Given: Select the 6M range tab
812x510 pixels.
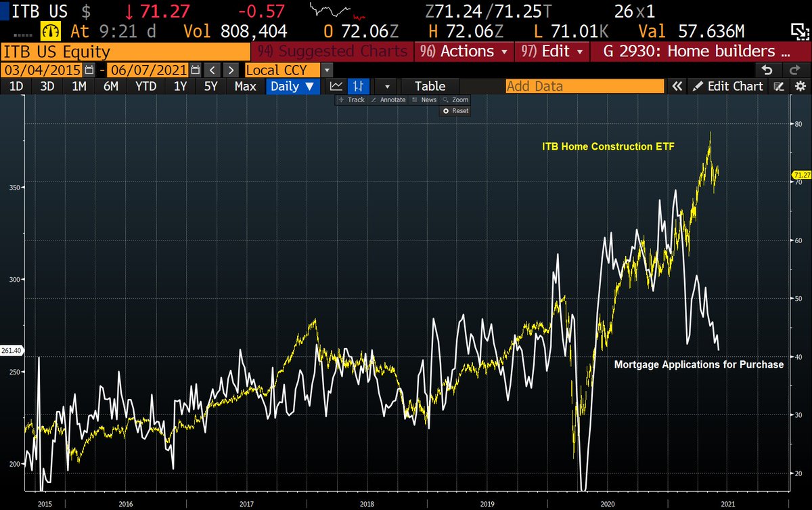Looking at the screenshot, I should tap(111, 86).
